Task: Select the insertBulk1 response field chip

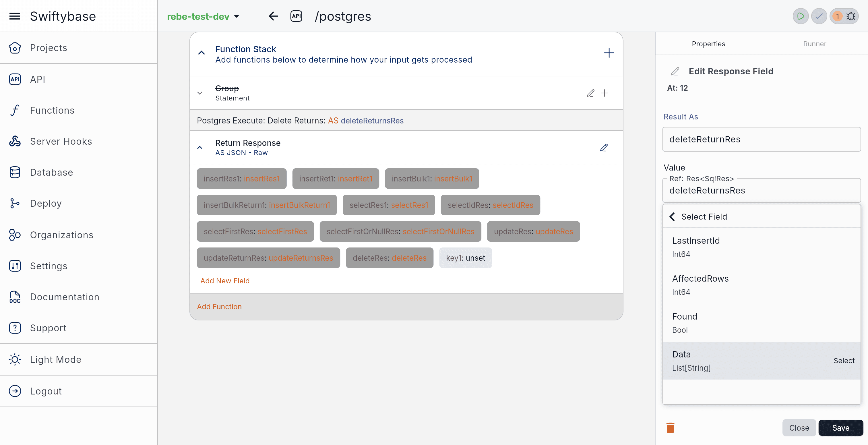Action: tap(432, 179)
